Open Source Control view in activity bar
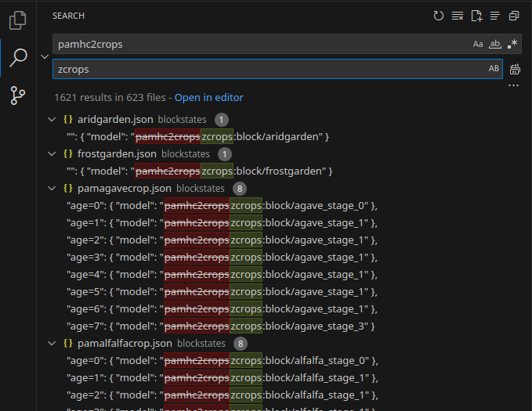Viewport: 532px width, 411px height. click(17, 96)
